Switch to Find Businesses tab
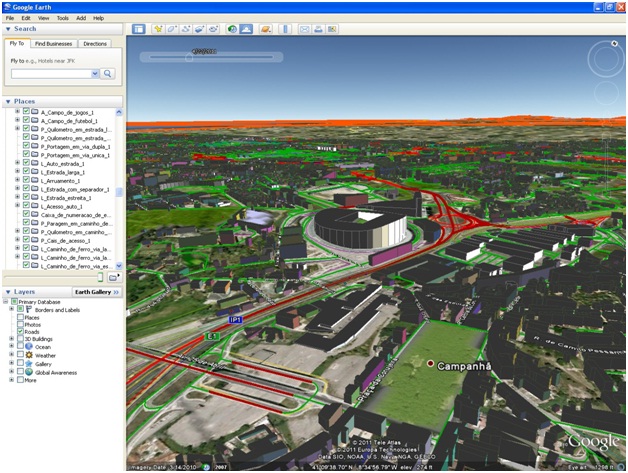628x473 pixels. pos(53,44)
